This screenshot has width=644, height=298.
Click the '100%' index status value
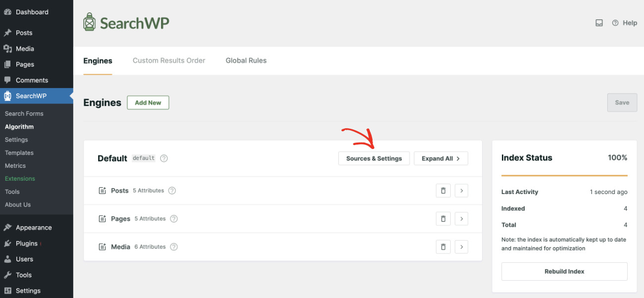point(618,157)
